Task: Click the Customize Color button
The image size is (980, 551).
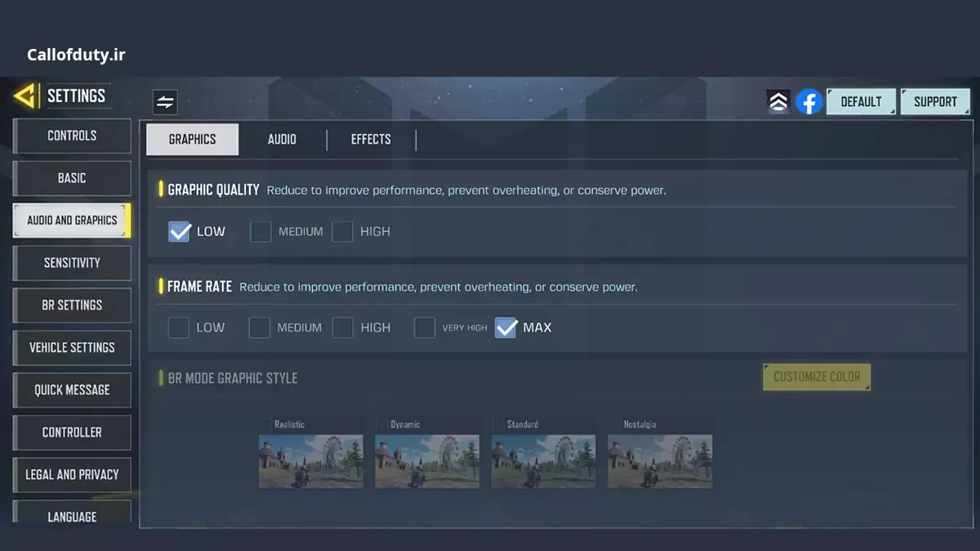Action: (817, 377)
